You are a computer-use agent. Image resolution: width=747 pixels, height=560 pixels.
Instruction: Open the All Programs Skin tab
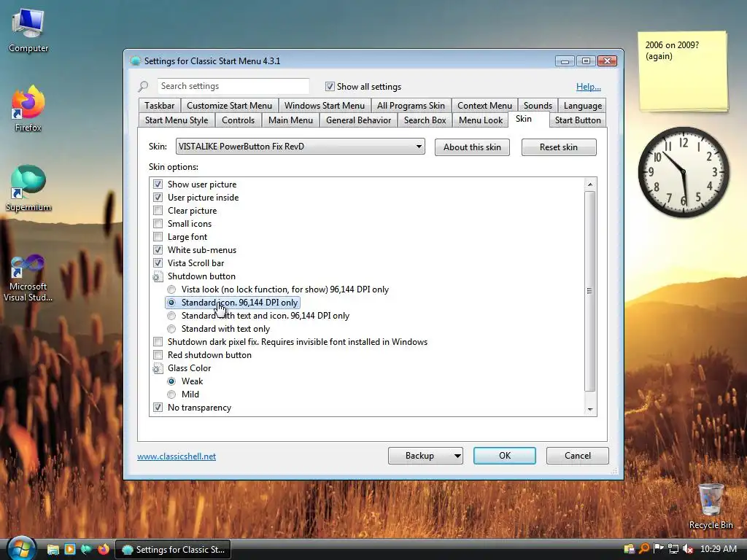point(411,105)
